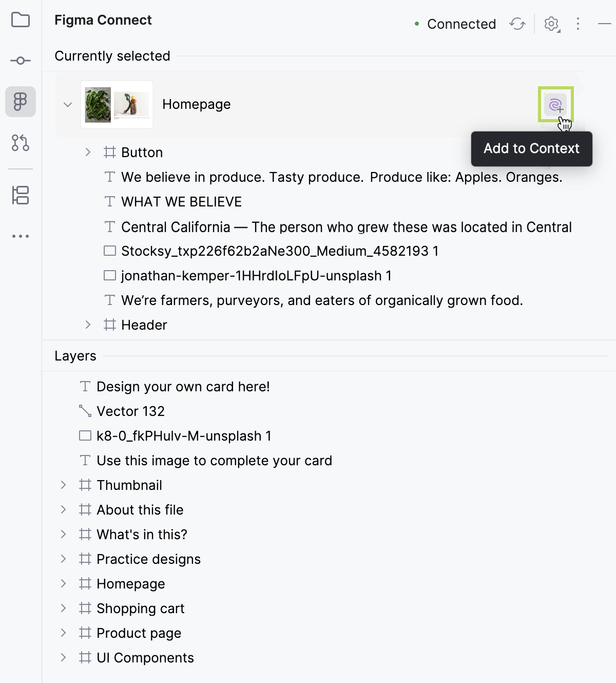The image size is (616, 683).
Task: Select the Vector 132 layer
Action: coord(130,411)
